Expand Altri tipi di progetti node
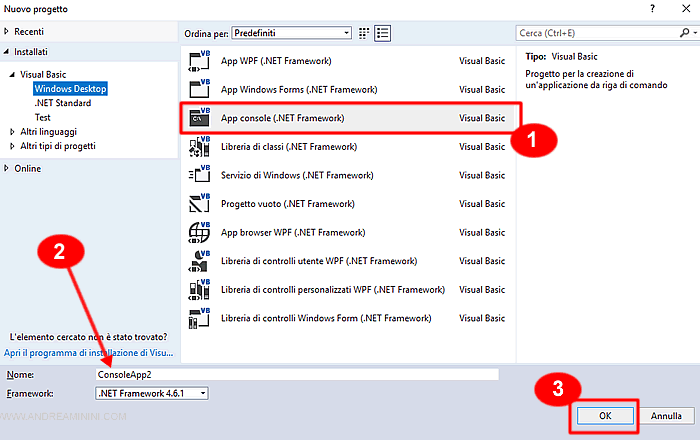 tap(12, 146)
